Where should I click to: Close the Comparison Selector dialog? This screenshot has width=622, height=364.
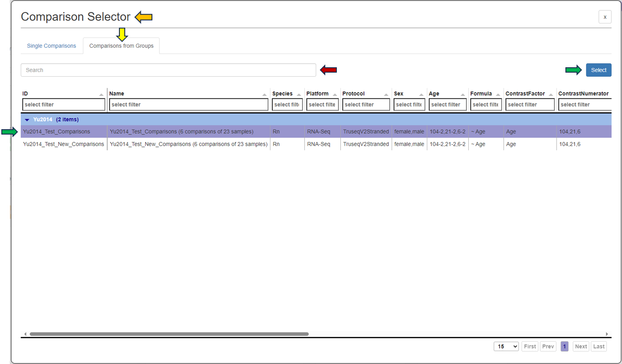(605, 16)
